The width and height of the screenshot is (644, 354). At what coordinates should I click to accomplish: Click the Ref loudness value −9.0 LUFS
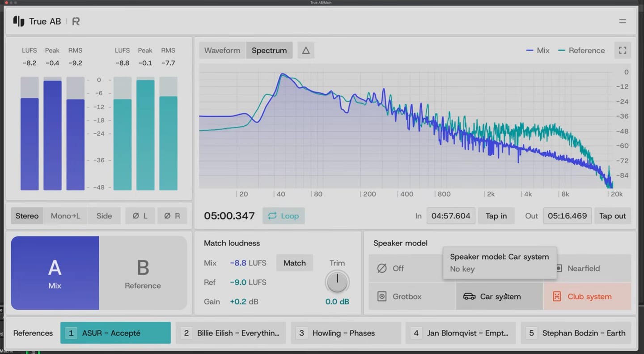(x=248, y=282)
